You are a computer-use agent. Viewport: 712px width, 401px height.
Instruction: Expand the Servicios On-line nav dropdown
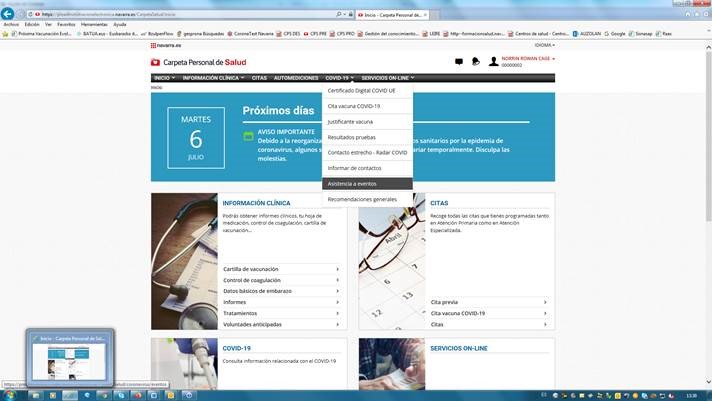click(x=387, y=77)
